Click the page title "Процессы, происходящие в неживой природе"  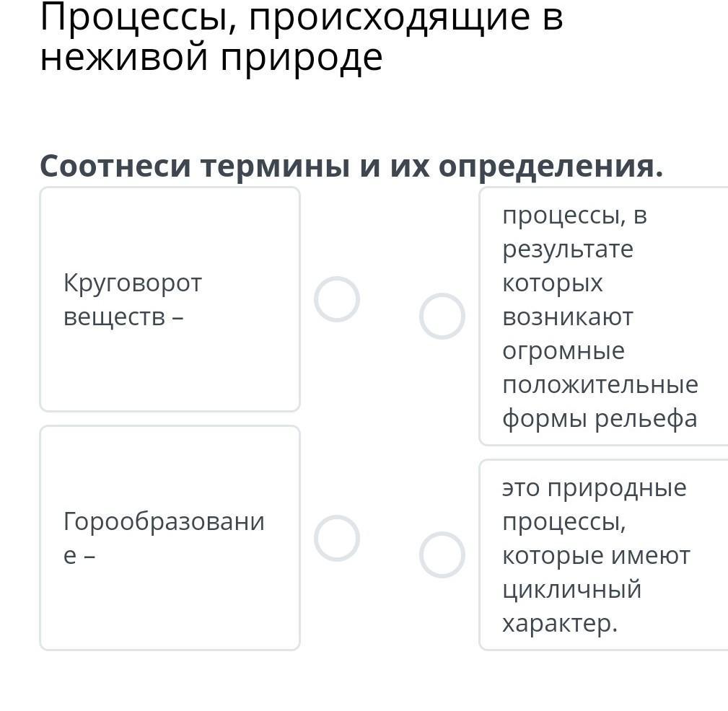pyautogui.click(x=302, y=37)
